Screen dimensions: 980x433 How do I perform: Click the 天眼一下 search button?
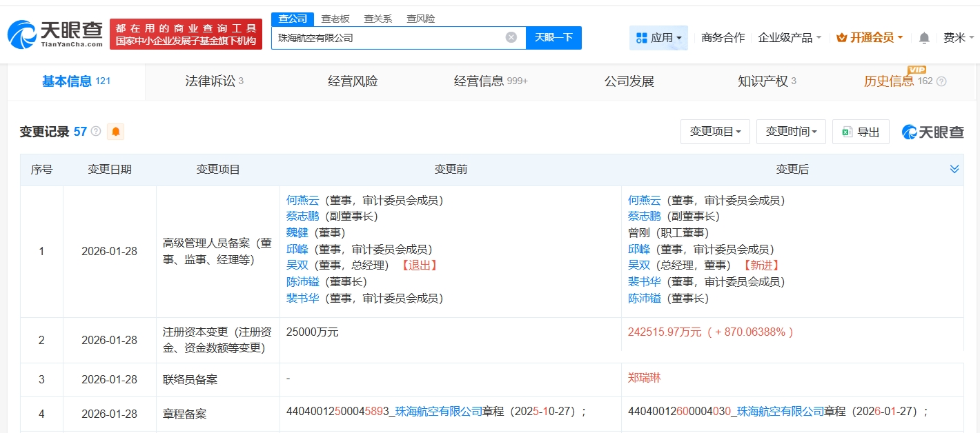(553, 37)
